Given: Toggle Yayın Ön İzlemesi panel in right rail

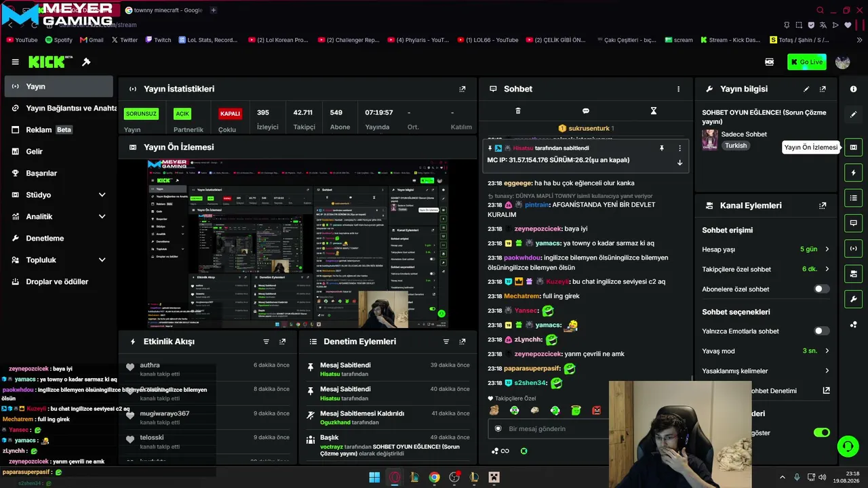Looking at the screenshot, I should [x=853, y=147].
